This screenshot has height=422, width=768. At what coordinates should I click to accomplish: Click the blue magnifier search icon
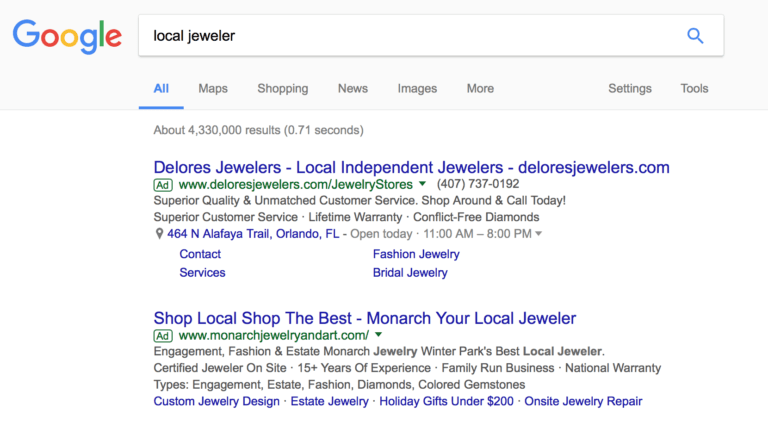click(695, 36)
